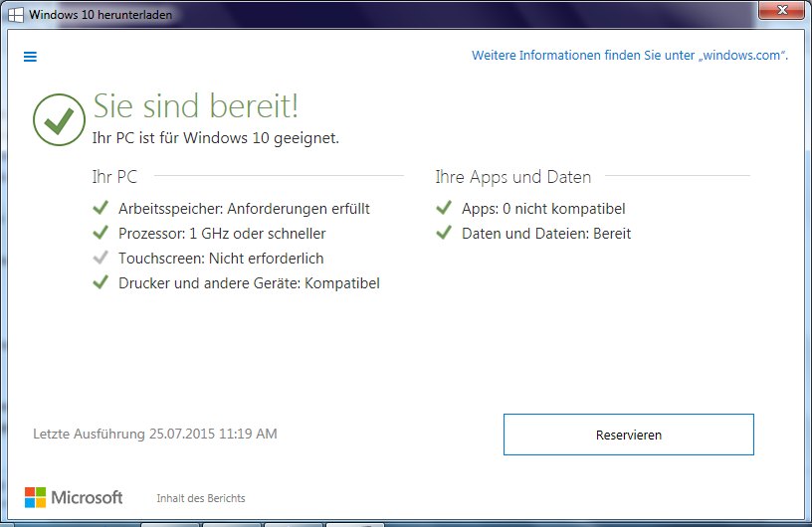This screenshot has width=812, height=527.
Task: Click the large green circled checkmark
Action: [59, 118]
